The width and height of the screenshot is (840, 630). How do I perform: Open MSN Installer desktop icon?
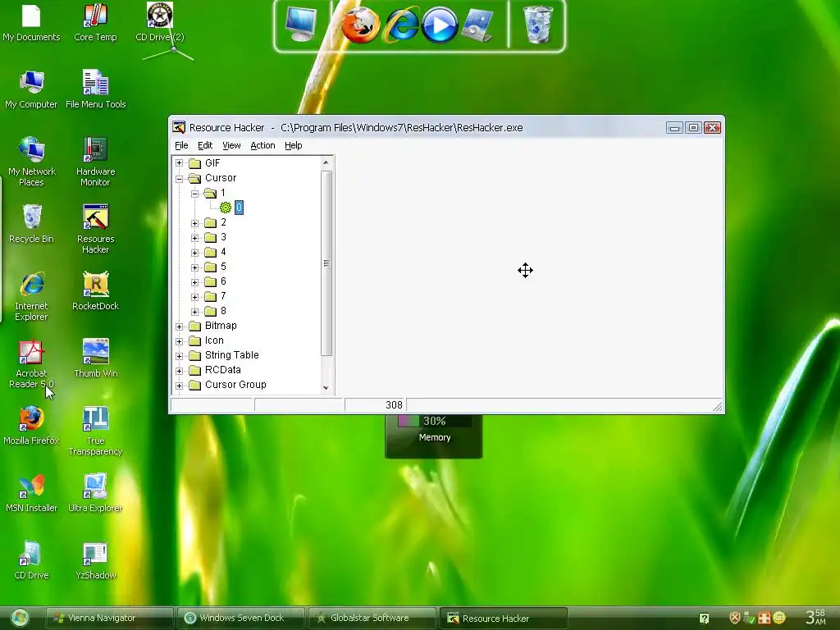click(x=31, y=494)
